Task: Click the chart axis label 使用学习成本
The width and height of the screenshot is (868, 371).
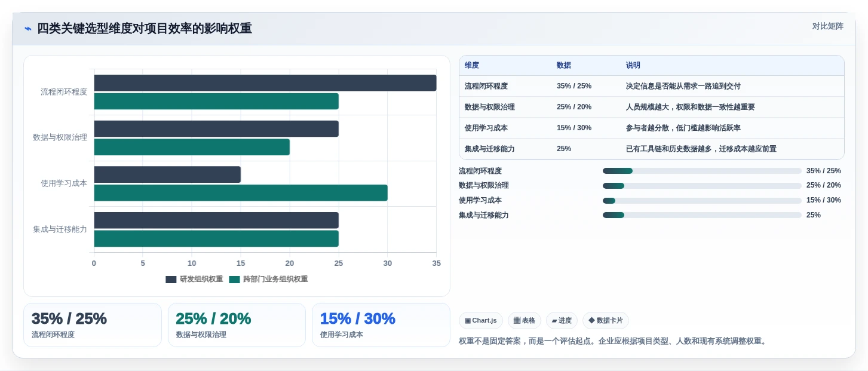Action: tap(64, 183)
